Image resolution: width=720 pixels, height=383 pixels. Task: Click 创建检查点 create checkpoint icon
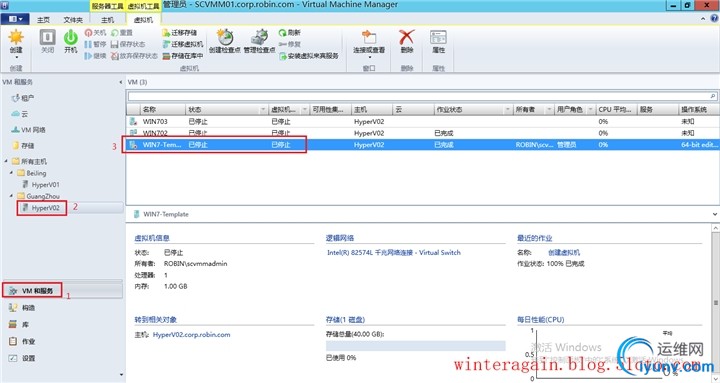(x=225, y=38)
